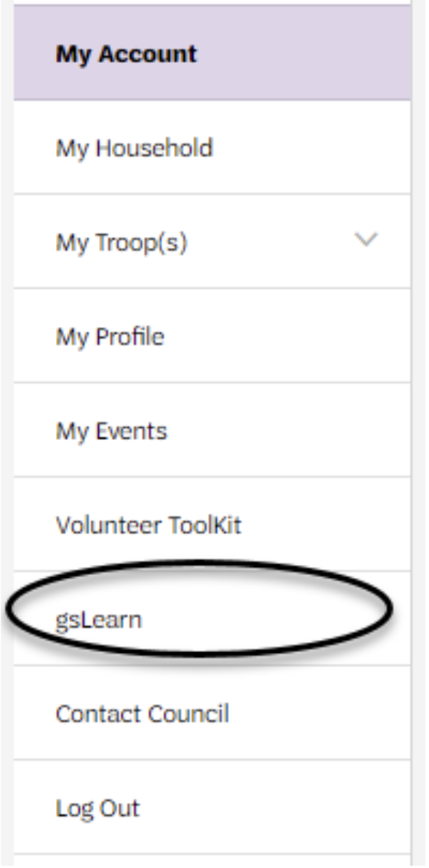Go to My Household
The height and width of the screenshot is (868, 429).
pos(134,148)
